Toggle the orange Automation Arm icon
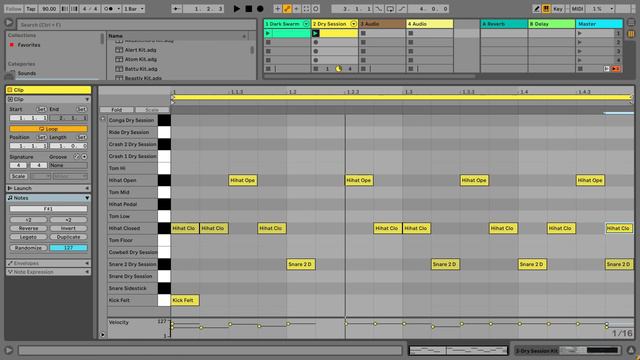640x360 pixels. (287, 9)
